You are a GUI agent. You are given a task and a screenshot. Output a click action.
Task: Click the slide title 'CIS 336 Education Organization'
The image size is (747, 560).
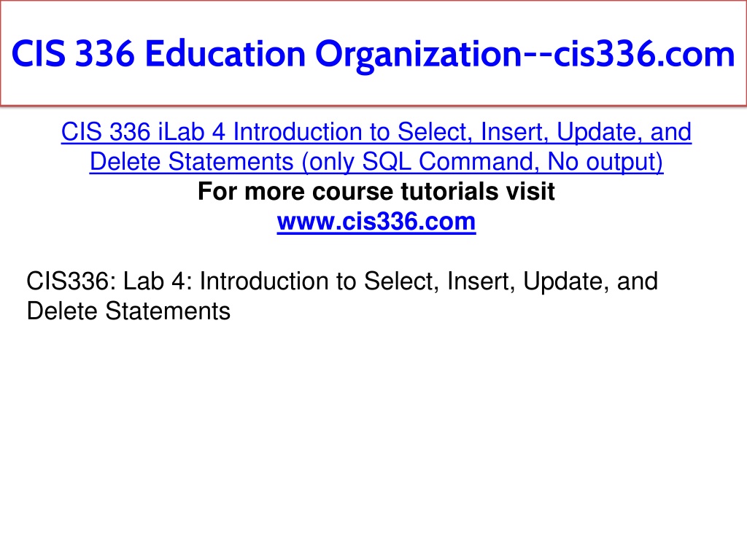point(267,54)
